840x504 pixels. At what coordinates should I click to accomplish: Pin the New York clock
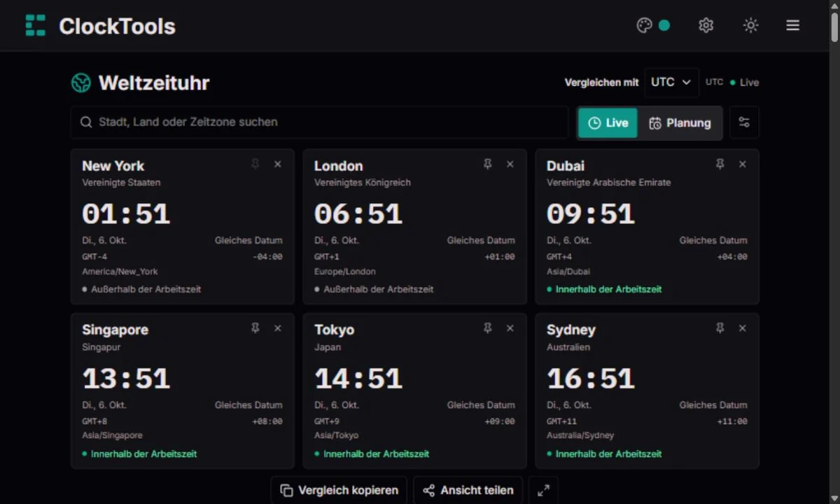(255, 164)
